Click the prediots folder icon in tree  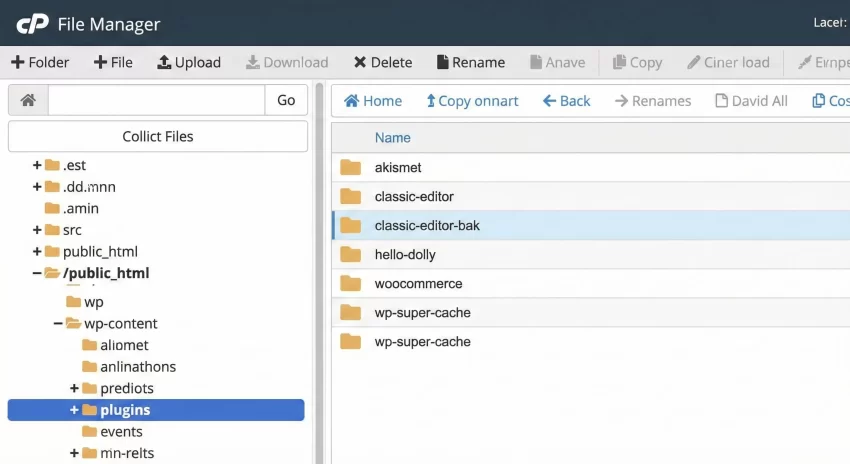89,388
